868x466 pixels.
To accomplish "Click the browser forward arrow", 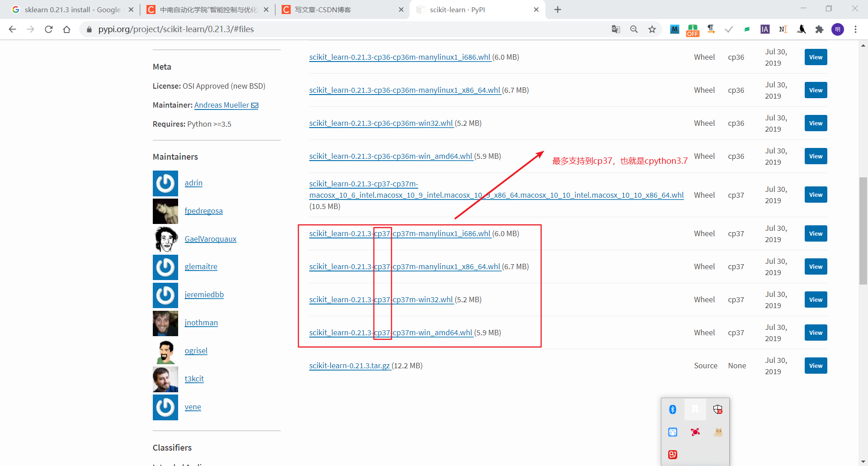I will [30, 29].
